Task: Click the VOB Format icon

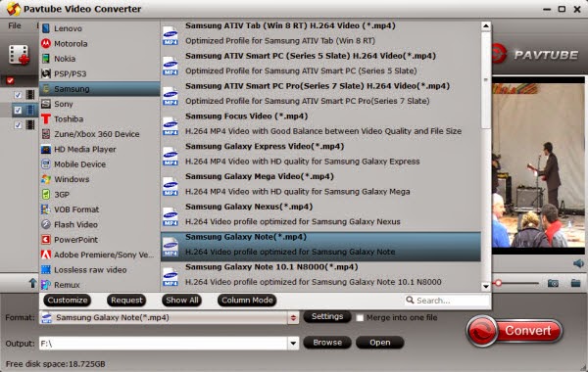Action: tap(46, 209)
